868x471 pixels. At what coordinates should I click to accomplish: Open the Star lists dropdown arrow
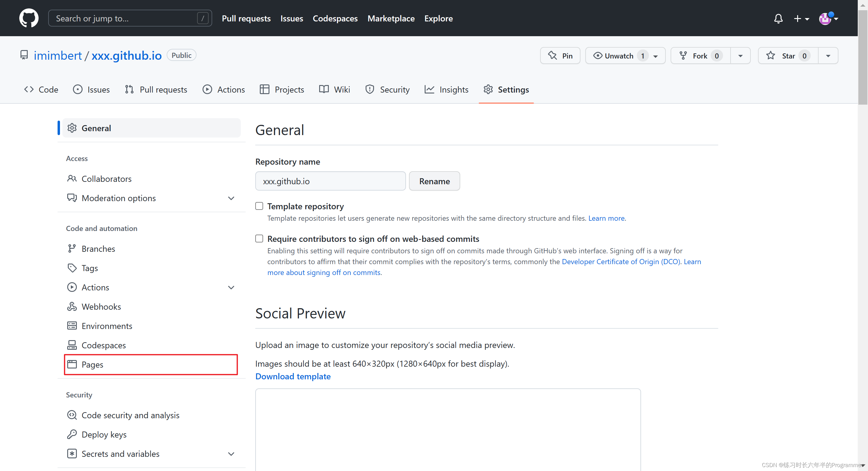tap(828, 55)
